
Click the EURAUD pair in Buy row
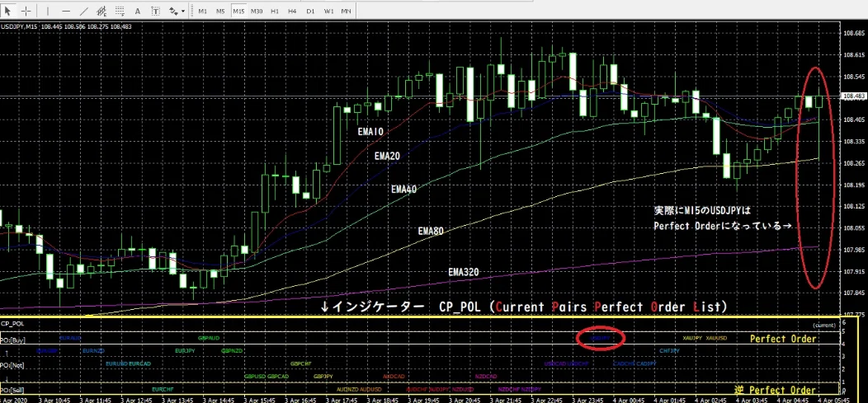[x=70, y=338]
